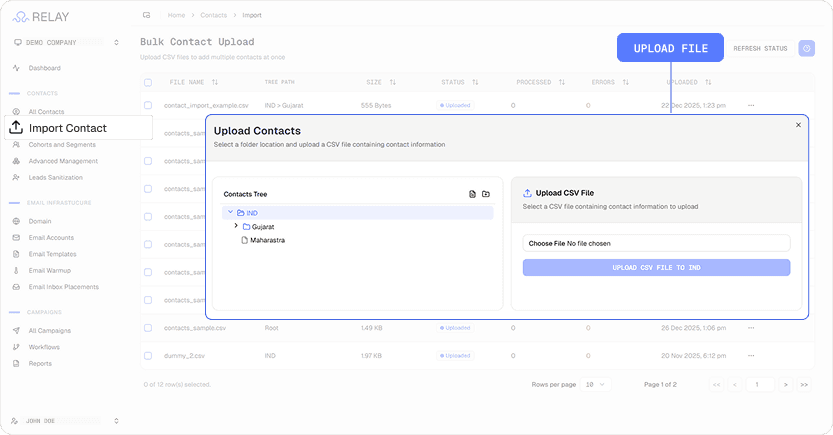Check the contact_import_example.csv row checkbox
The image size is (833, 435).
point(148,105)
